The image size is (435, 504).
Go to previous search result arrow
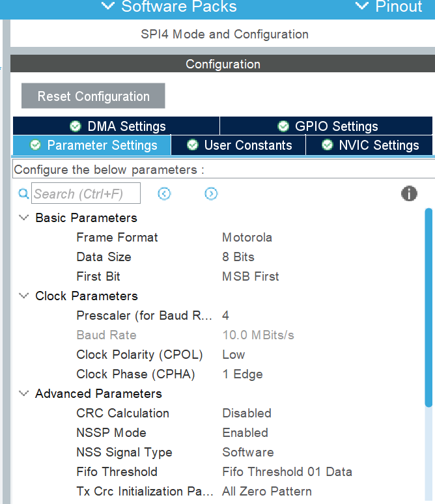tap(164, 193)
